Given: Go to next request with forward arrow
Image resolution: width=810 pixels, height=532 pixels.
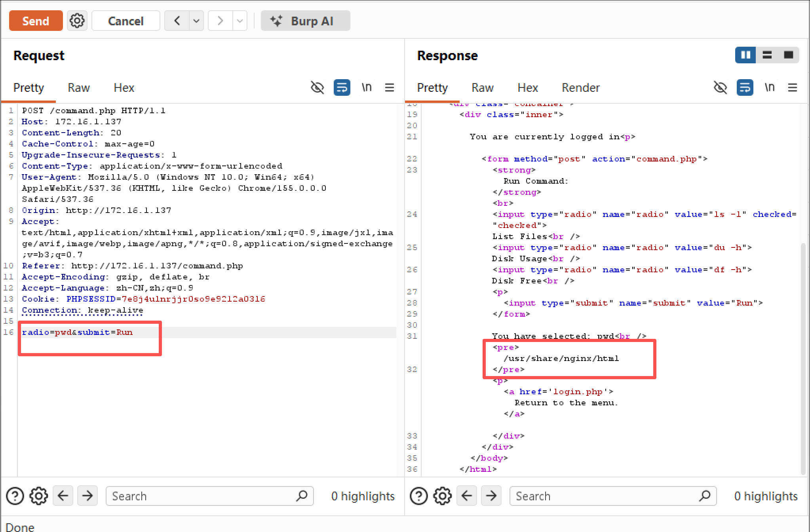Looking at the screenshot, I should (x=220, y=21).
